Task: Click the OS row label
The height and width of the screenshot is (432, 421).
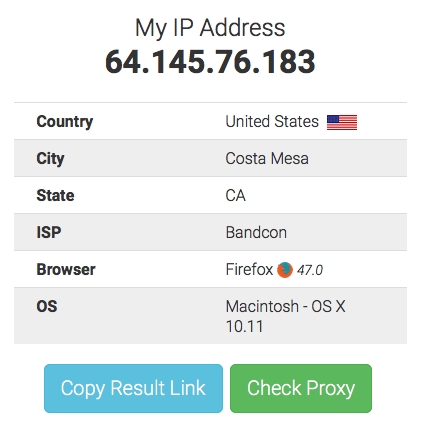Action: point(47,306)
